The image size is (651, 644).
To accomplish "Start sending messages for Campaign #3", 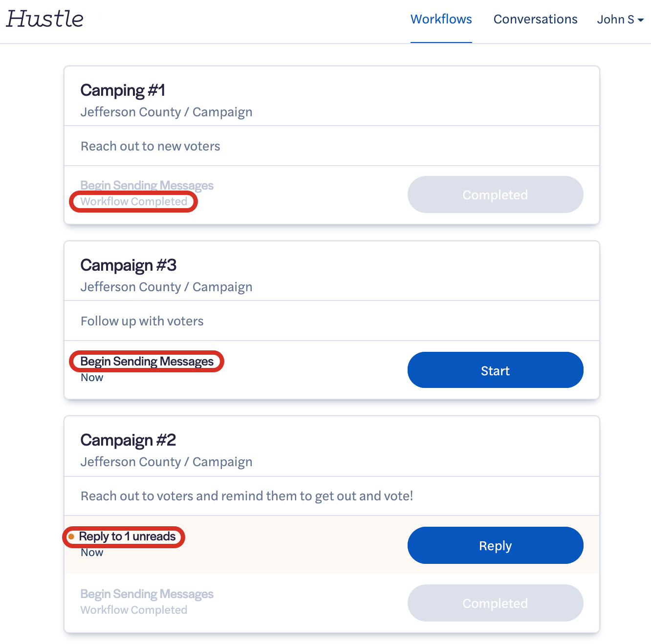I will [x=495, y=370].
